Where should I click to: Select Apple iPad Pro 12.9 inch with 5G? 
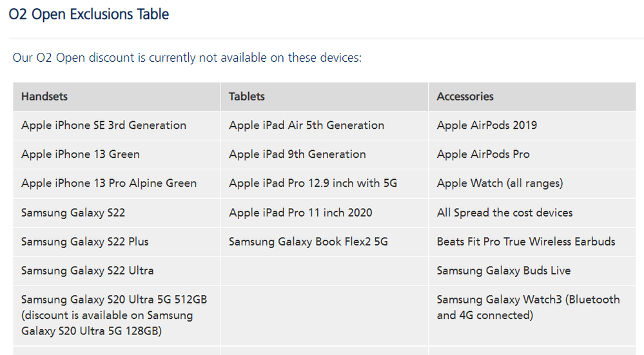click(313, 184)
